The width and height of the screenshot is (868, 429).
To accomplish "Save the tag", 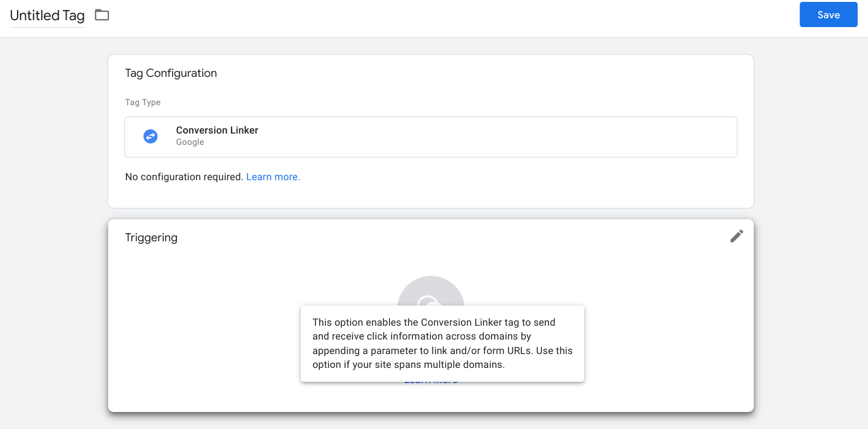I will point(828,14).
